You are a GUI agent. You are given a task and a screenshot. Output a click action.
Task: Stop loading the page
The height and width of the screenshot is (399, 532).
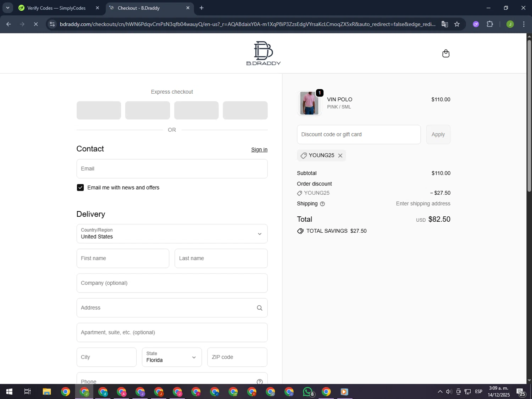coord(36,24)
